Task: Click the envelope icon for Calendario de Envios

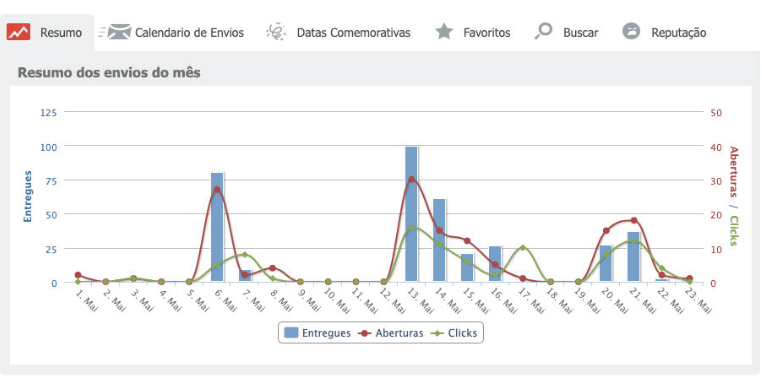Action: point(119,32)
